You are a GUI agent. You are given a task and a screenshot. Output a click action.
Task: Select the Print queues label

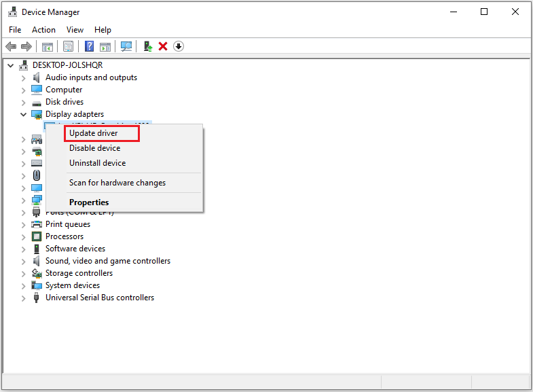(x=68, y=224)
